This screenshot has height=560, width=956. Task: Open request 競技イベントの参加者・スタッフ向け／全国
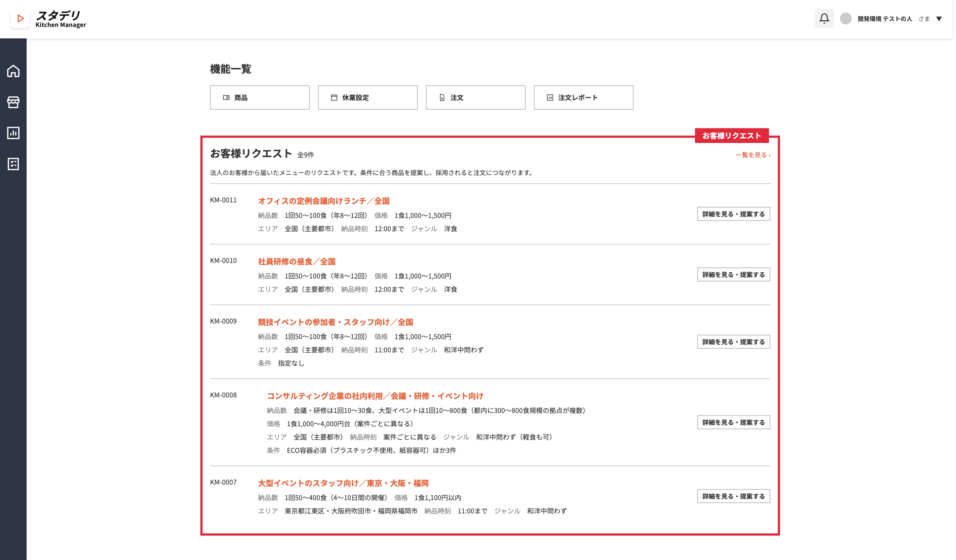point(336,322)
